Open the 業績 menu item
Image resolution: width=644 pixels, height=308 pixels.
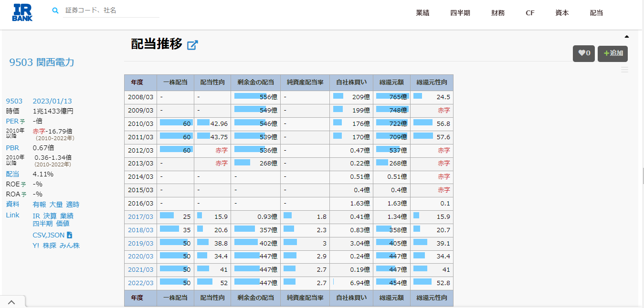point(422,13)
